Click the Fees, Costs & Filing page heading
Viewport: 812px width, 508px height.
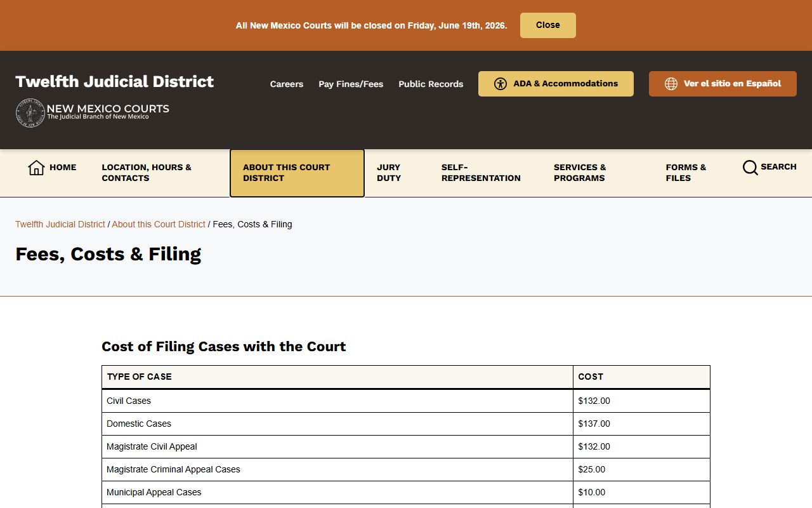point(108,254)
